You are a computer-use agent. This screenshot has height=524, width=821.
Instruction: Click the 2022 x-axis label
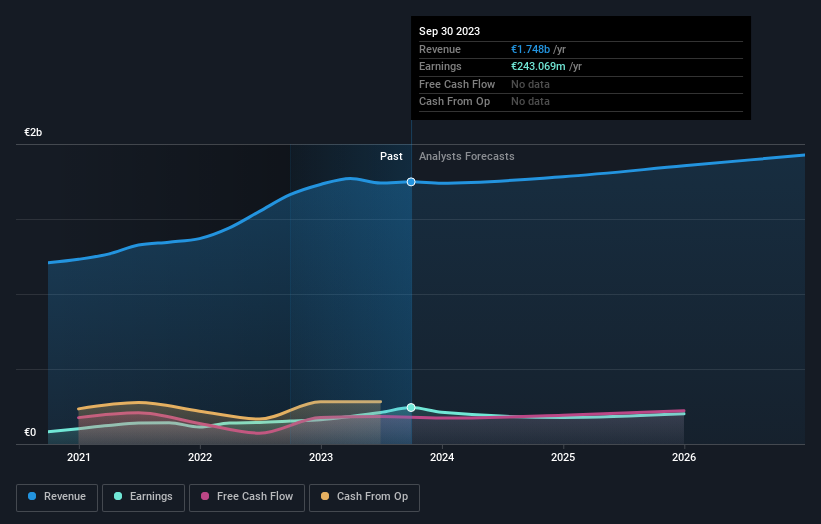200,457
